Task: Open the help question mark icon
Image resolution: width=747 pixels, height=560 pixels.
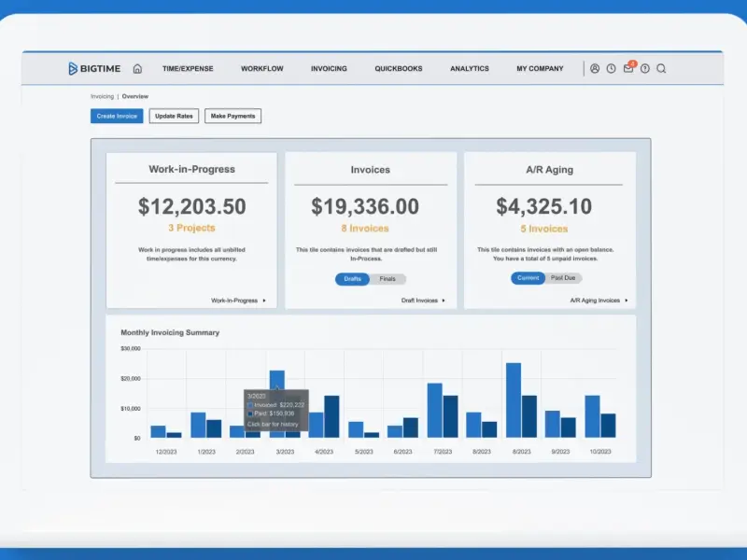Action: coord(645,68)
